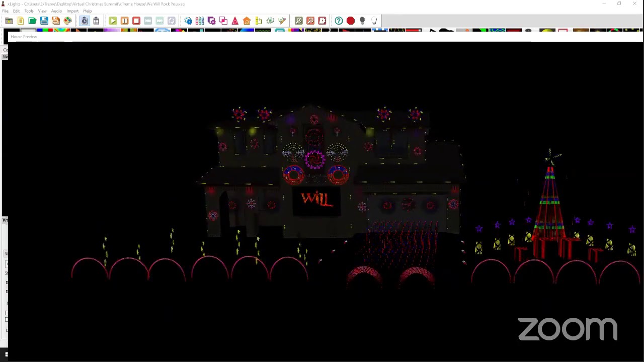The height and width of the screenshot is (362, 644).
Task: Open Effect Settings blue gear icon
Action: point(188,21)
